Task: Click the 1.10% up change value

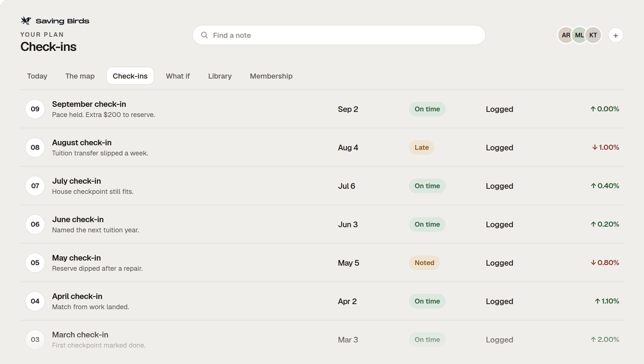Action: (x=607, y=301)
